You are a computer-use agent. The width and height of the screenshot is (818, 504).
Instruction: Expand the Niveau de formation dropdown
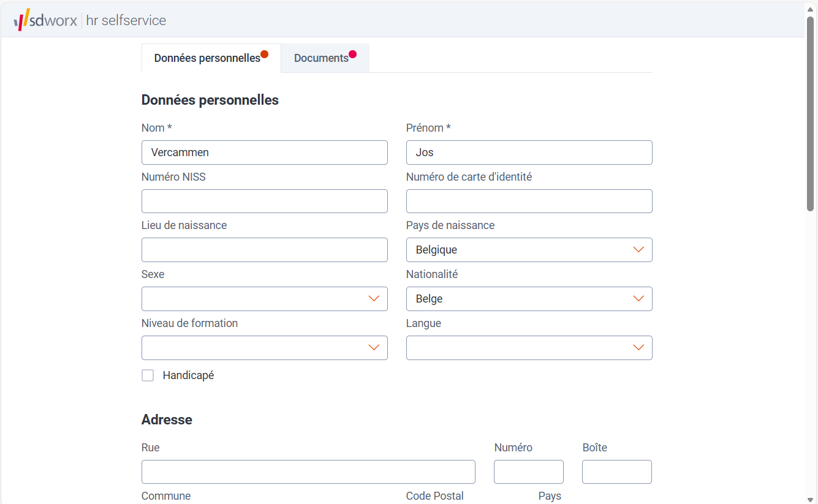pos(264,348)
